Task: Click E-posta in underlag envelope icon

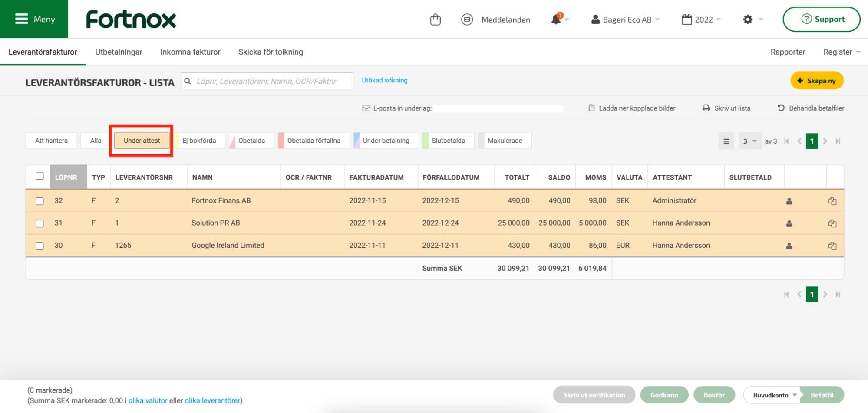Action: click(366, 108)
